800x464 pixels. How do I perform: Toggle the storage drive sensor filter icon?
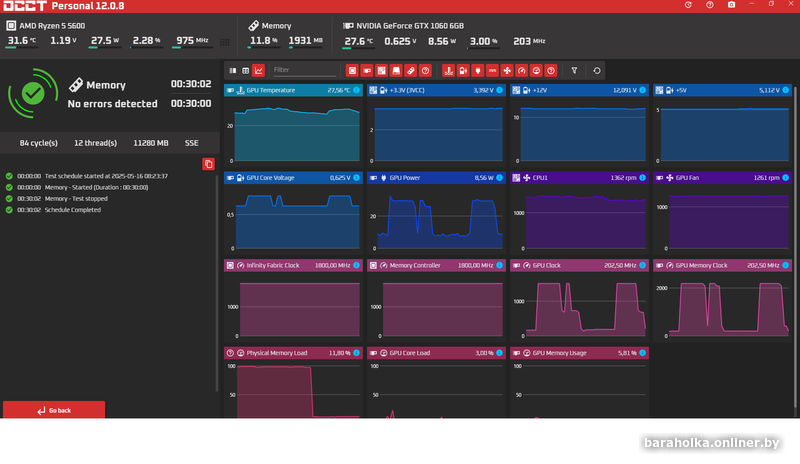[396, 70]
